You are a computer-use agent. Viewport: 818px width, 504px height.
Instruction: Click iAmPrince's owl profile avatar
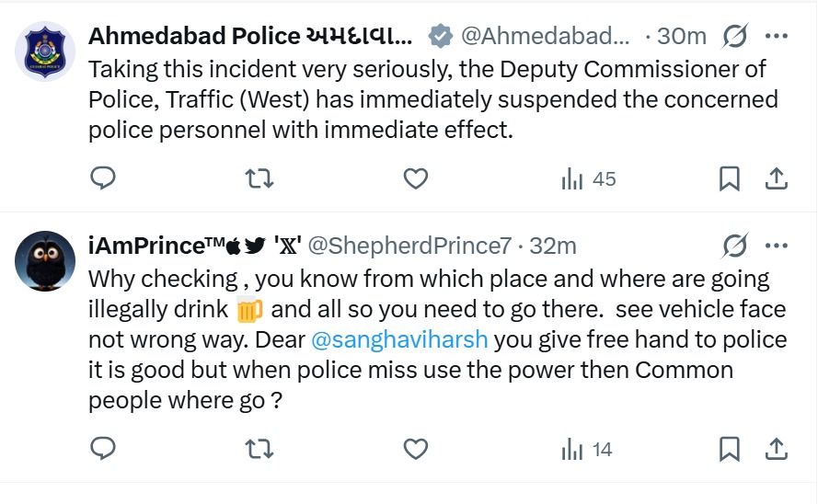point(45,260)
